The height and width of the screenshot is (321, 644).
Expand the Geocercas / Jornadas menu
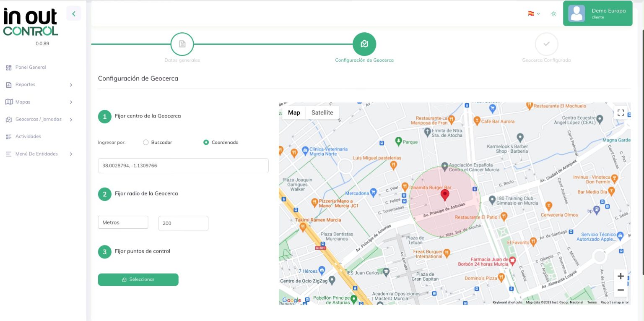point(39,120)
